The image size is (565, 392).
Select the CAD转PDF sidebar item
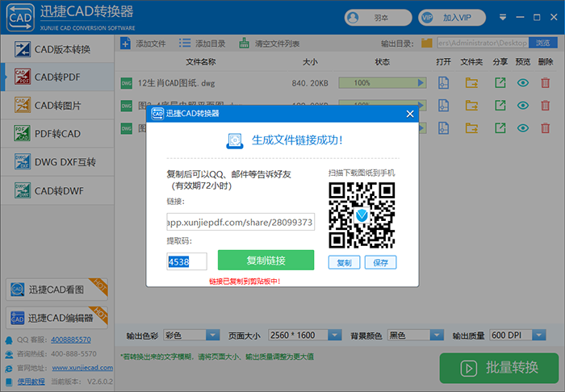point(57,77)
